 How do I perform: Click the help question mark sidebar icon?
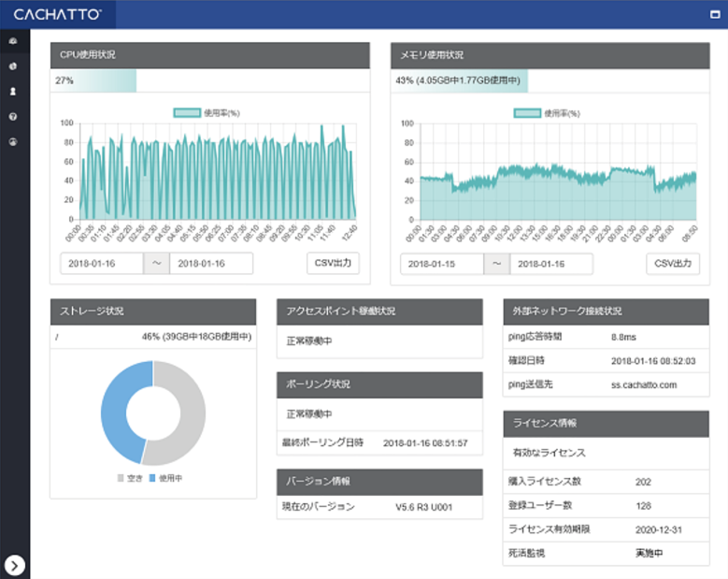pyautogui.click(x=14, y=116)
